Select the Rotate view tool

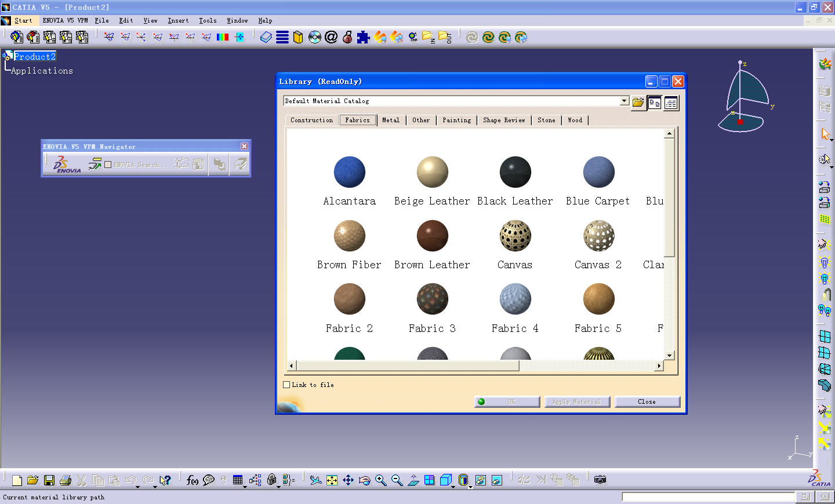[364, 480]
